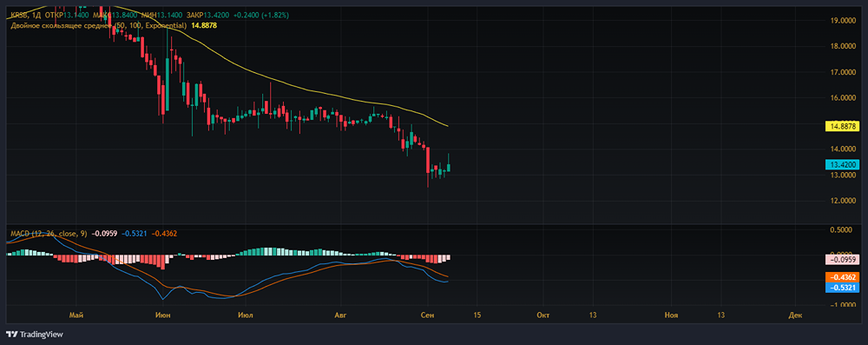Image resolution: width=868 pixels, height=345 pixels.
Task: Select the KRSB, 1Д symbol title
Action: (x=24, y=15)
